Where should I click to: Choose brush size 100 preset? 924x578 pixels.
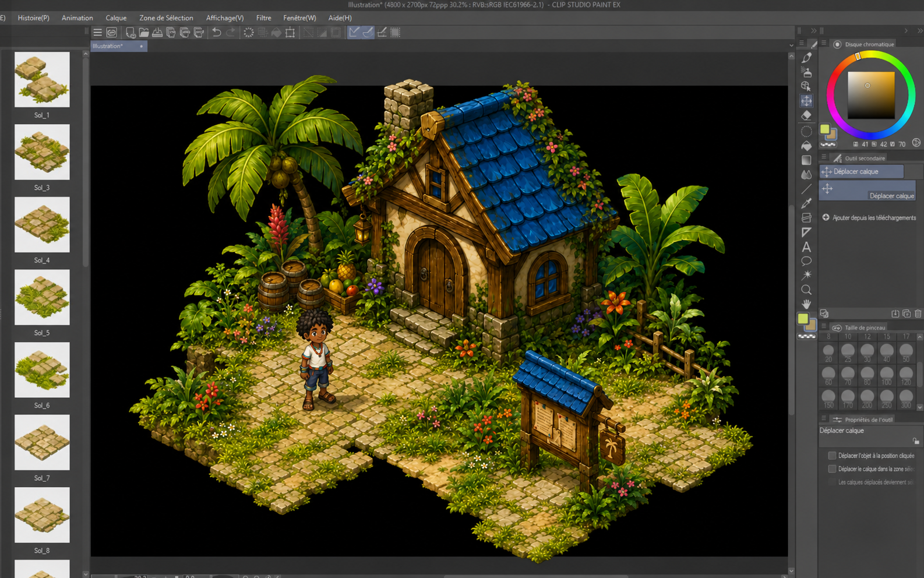coord(887,375)
